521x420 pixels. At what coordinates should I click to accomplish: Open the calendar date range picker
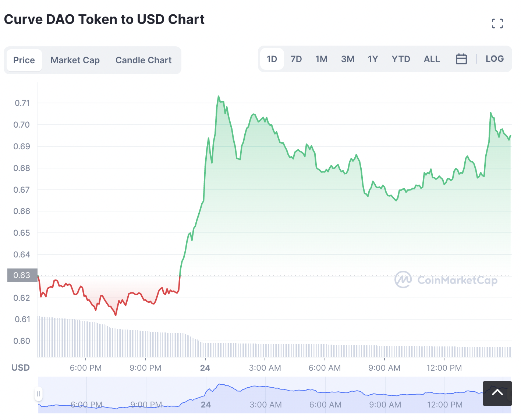coord(461,59)
